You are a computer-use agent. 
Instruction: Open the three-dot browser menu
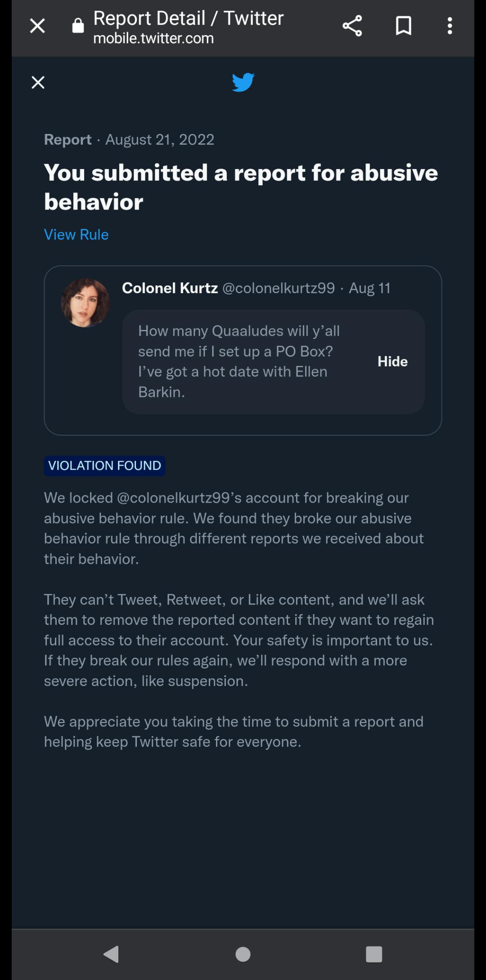(450, 26)
